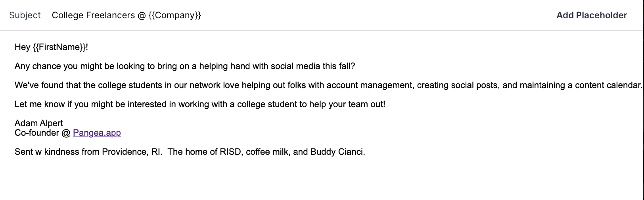
Task: Place cursor at "Sent w kindness" line
Action: tap(47, 152)
